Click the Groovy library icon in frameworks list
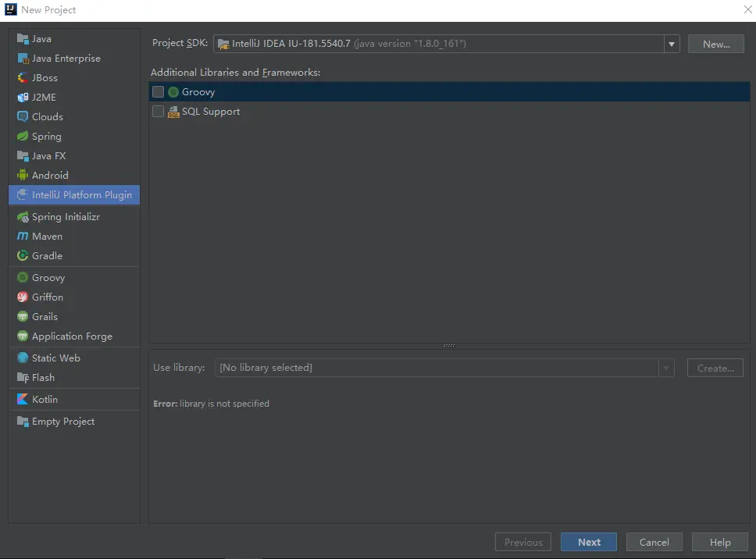Image resolution: width=756 pixels, height=559 pixels. [173, 92]
